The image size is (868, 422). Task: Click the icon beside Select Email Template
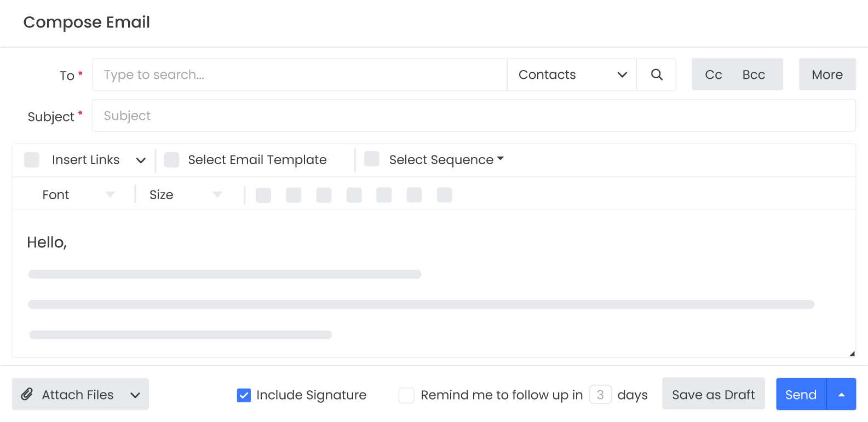pos(171,160)
